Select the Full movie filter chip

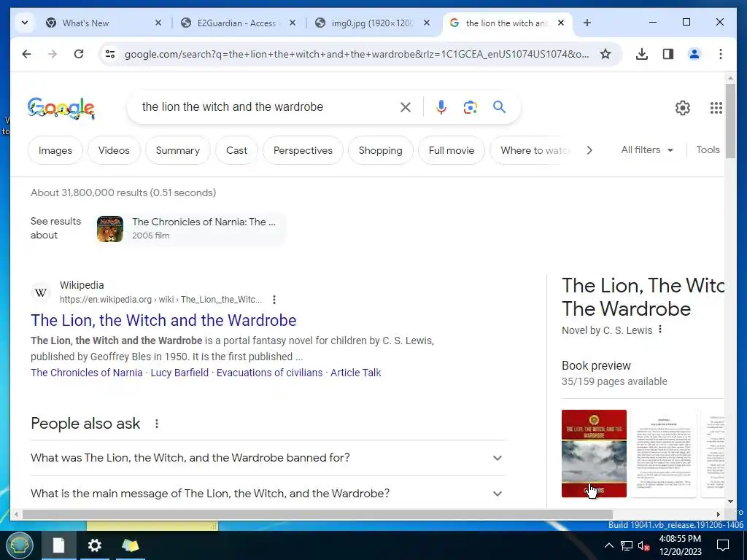(x=452, y=150)
